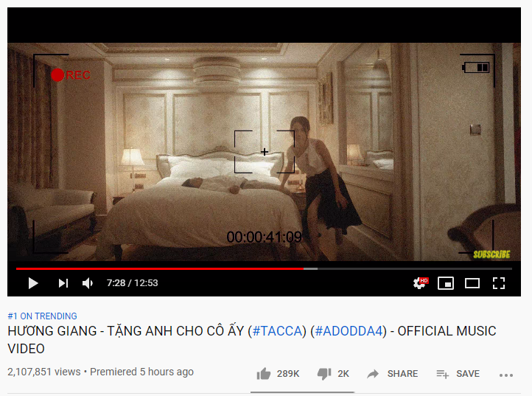Click the video frame showing the bedroom

click(x=264, y=152)
